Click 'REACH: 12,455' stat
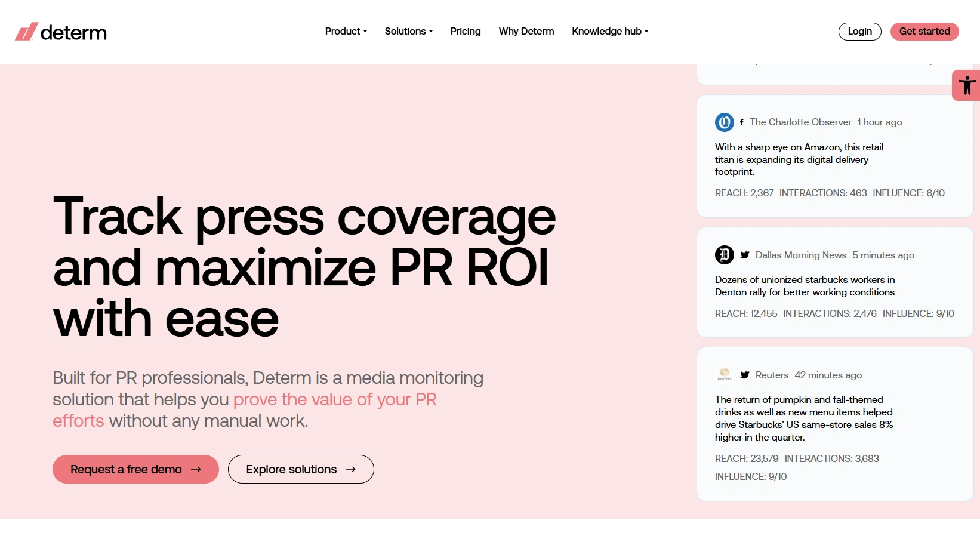 [x=746, y=314]
